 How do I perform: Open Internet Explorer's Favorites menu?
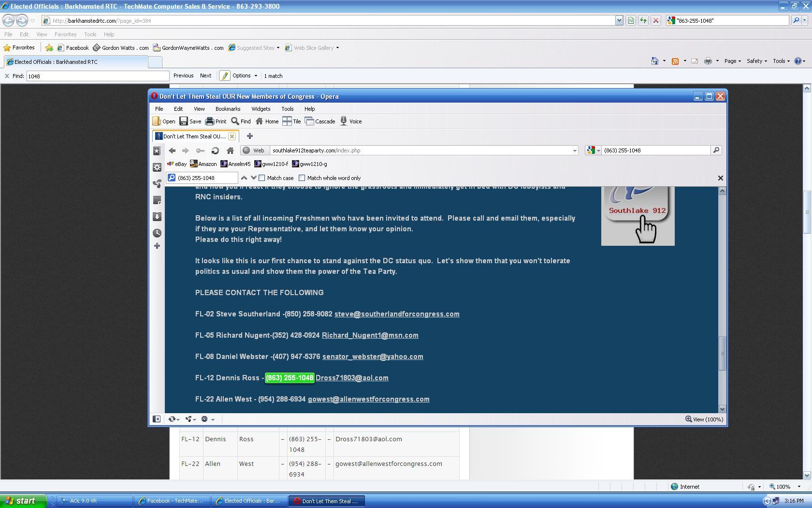[65, 34]
